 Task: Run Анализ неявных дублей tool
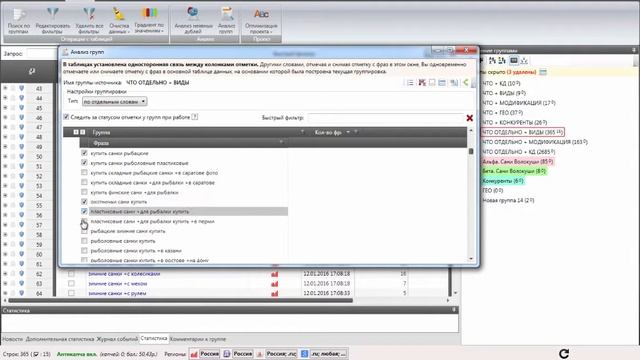pos(193,21)
